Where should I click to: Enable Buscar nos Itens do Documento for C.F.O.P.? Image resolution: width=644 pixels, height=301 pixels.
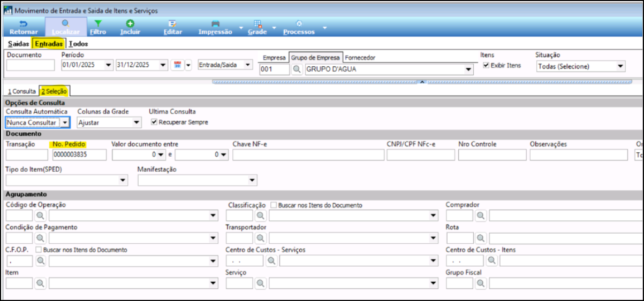click(x=38, y=250)
